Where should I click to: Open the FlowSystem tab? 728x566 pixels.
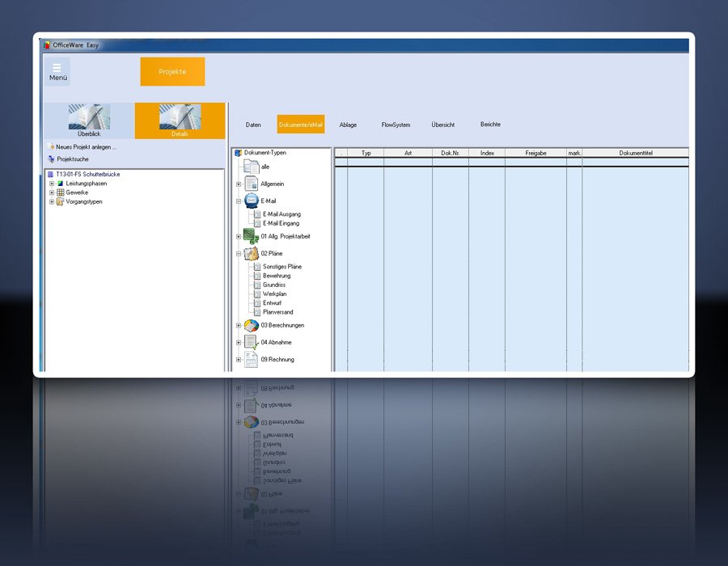click(x=396, y=125)
